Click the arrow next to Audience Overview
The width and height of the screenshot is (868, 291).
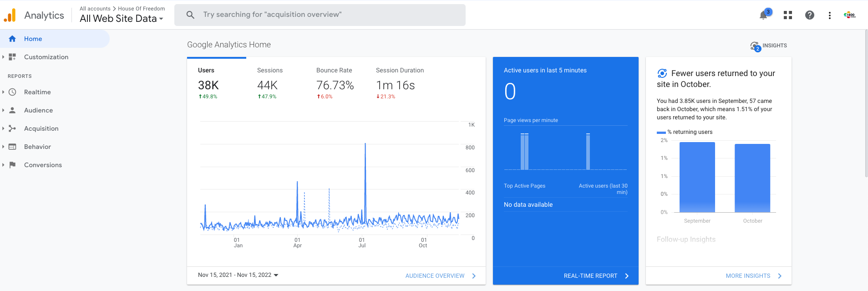coord(474,276)
